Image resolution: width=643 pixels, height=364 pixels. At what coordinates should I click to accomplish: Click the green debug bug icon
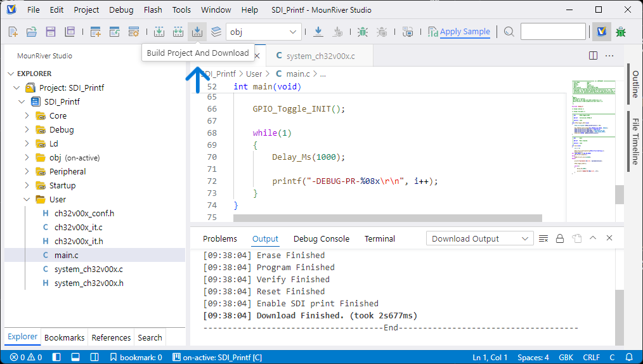point(362,31)
